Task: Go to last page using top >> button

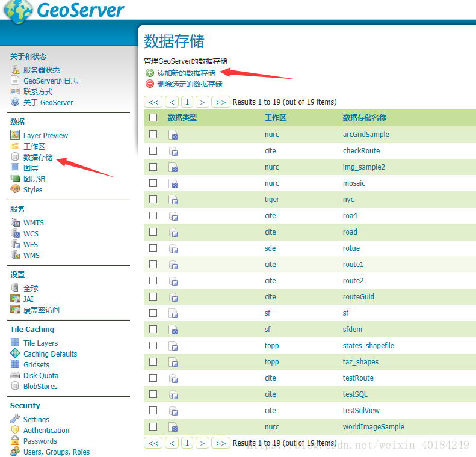Action: 221,102
